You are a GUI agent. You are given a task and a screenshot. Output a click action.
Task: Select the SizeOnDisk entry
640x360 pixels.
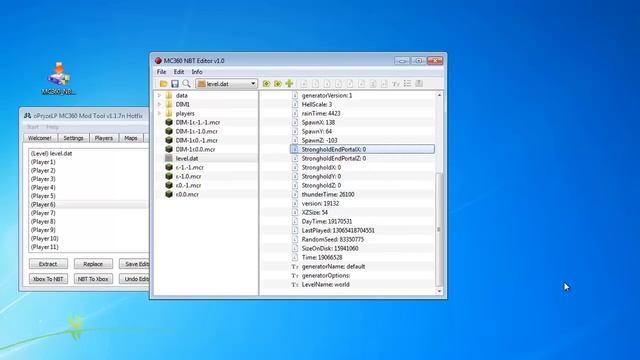tap(330, 248)
